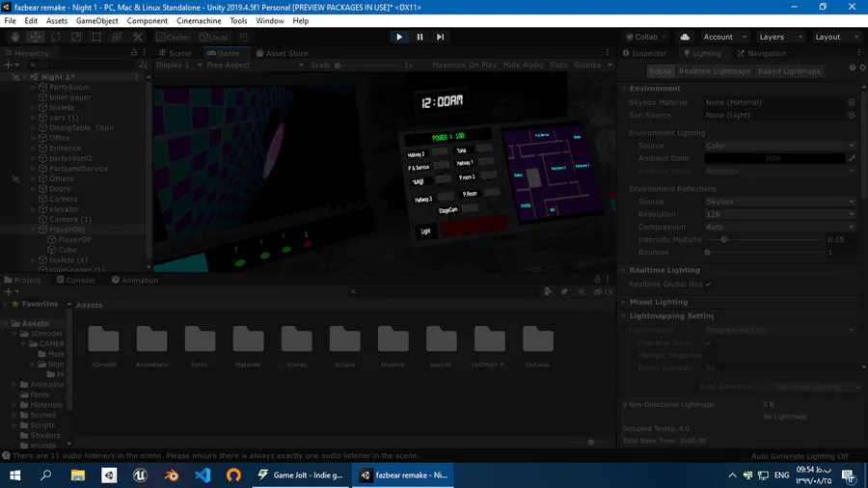Select Realtime Lightmaps lighting tab

pos(714,71)
